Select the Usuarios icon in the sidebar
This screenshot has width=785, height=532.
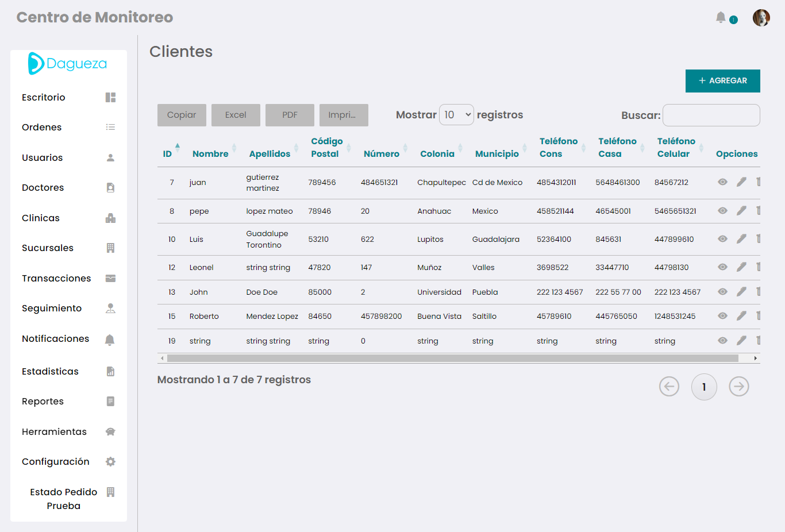point(110,157)
